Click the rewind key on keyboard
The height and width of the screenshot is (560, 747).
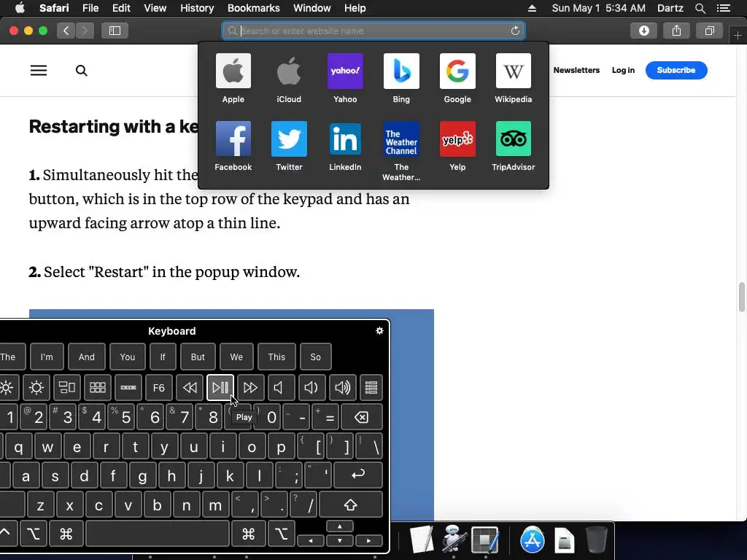[x=190, y=388]
